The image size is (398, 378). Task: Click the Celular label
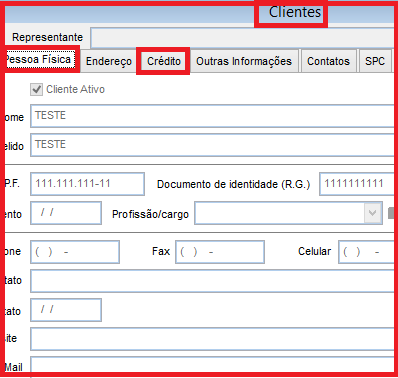[314, 251]
